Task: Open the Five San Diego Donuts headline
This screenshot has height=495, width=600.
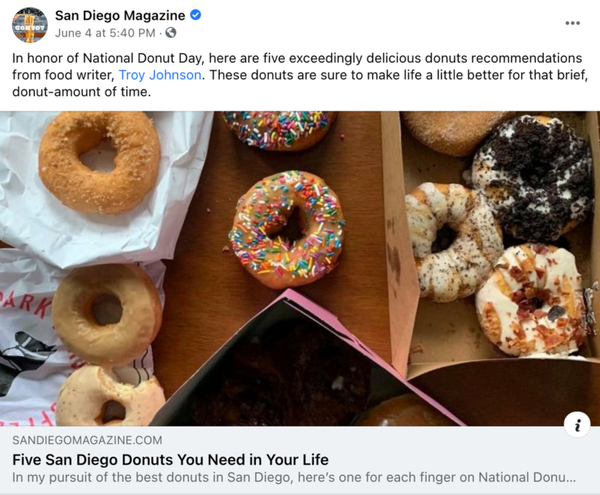Action: click(170, 459)
